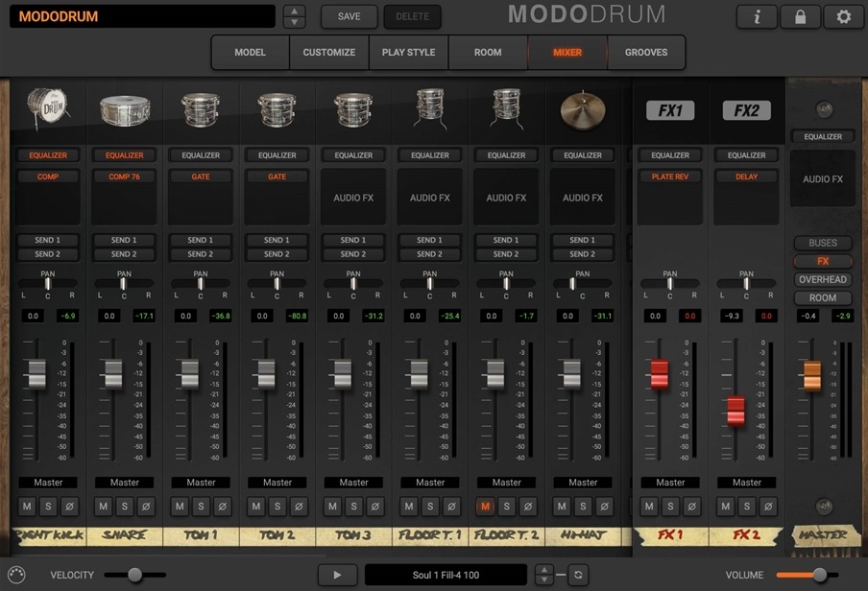The image size is (868, 591).
Task: Solo the Snare channel
Action: click(x=125, y=506)
